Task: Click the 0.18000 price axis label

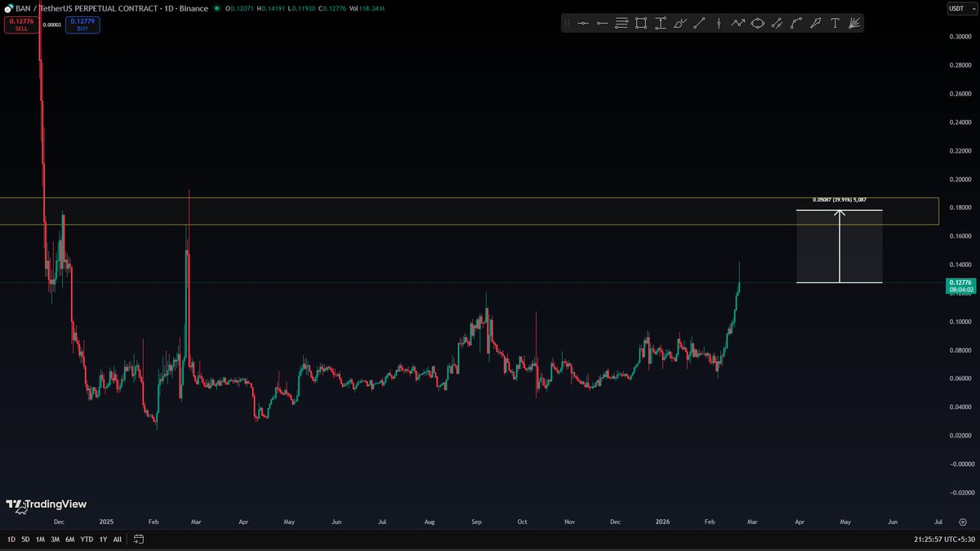Action: click(959, 208)
